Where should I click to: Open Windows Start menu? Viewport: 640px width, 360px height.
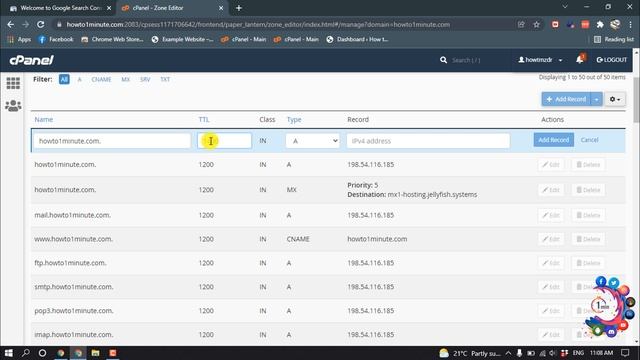click(9, 353)
